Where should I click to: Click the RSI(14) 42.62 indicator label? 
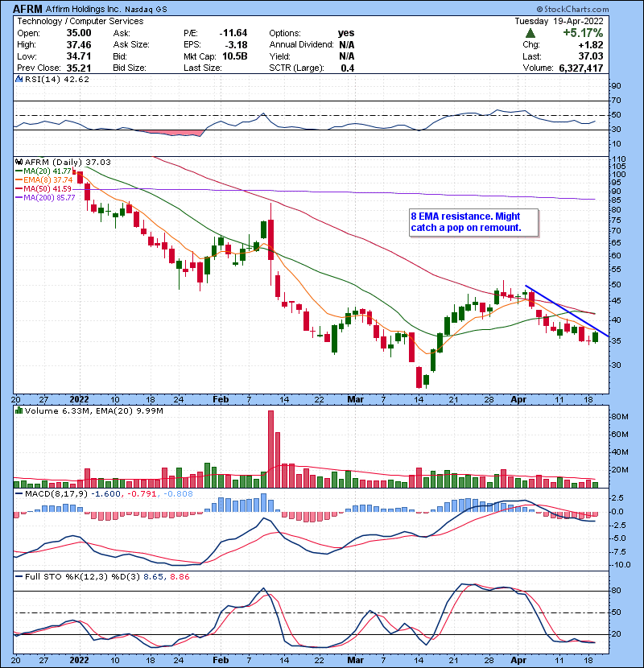click(56, 79)
